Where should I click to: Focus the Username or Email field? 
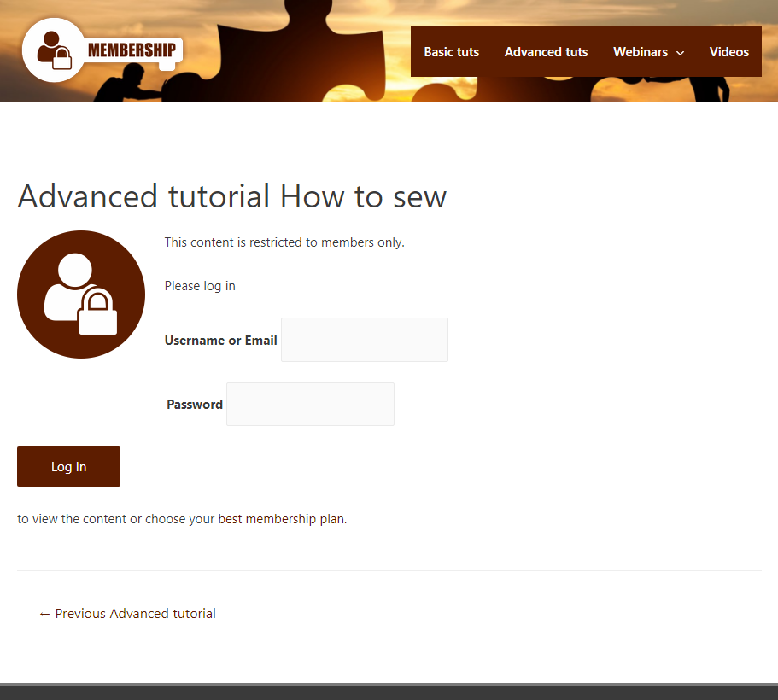coord(364,340)
